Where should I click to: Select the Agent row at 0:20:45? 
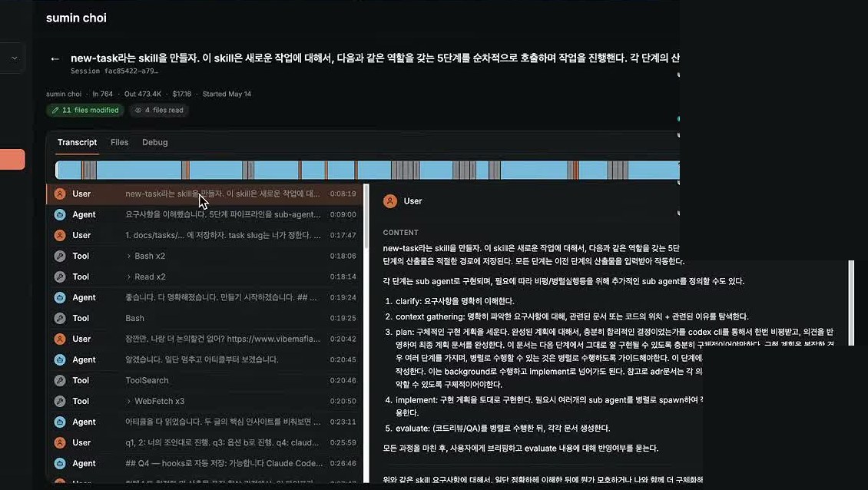click(205, 359)
